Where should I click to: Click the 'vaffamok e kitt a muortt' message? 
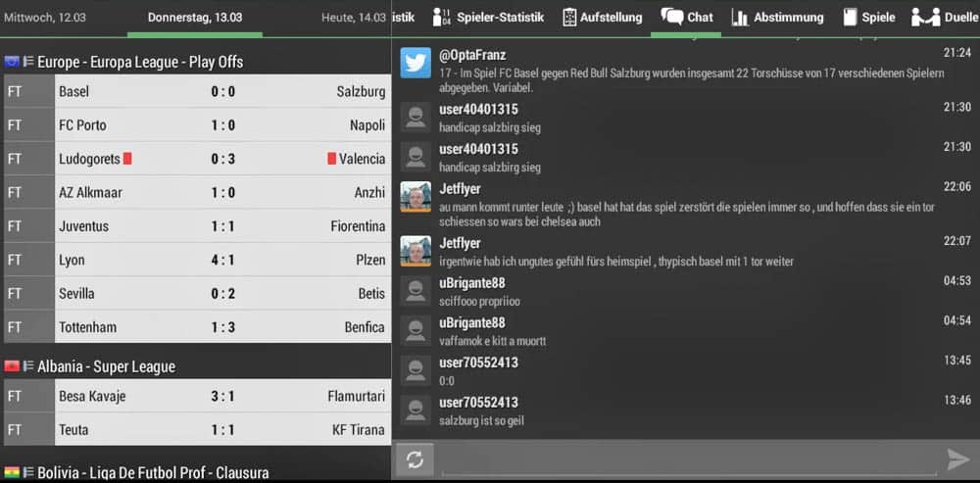pyautogui.click(x=493, y=341)
